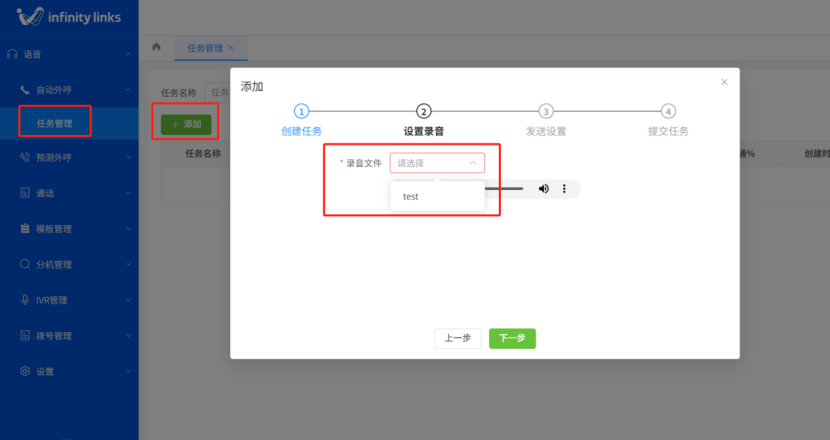Open 任务管理 in the sidebar
This screenshot has width=830, height=440.
point(54,123)
